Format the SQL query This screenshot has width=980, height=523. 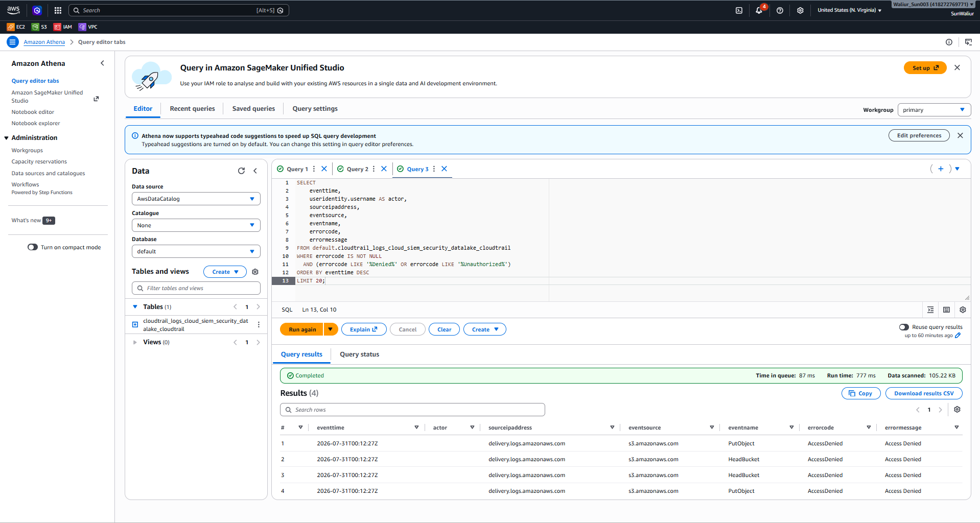click(x=930, y=310)
